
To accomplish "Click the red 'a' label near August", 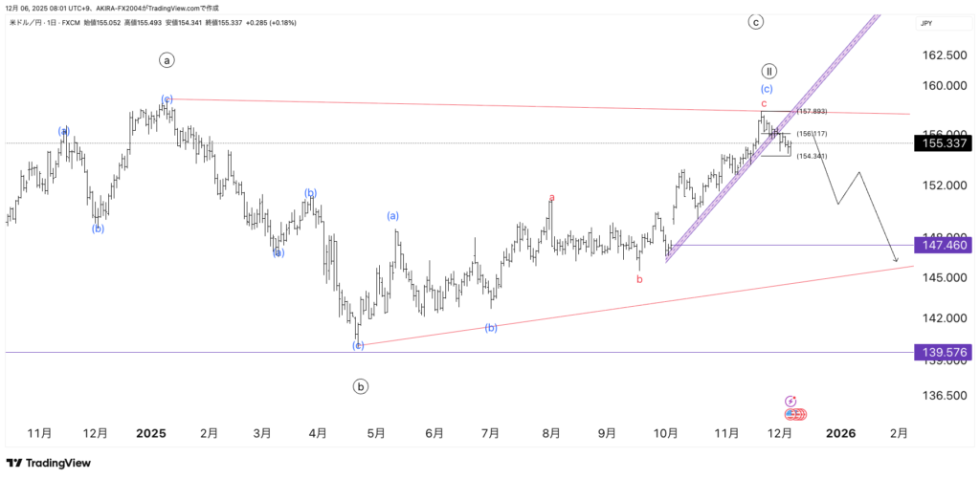I will (551, 198).
